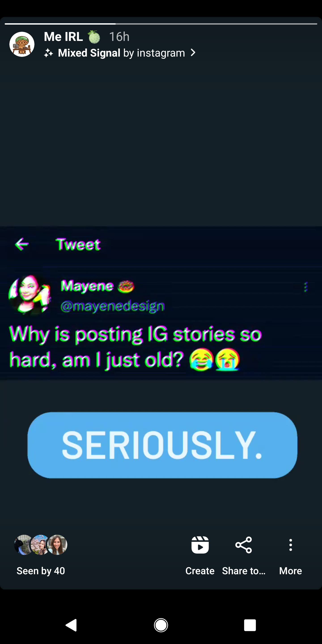Open the Seen by 40 viewers list
Image resolution: width=322 pixels, height=644 pixels.
tap(41, 571)
